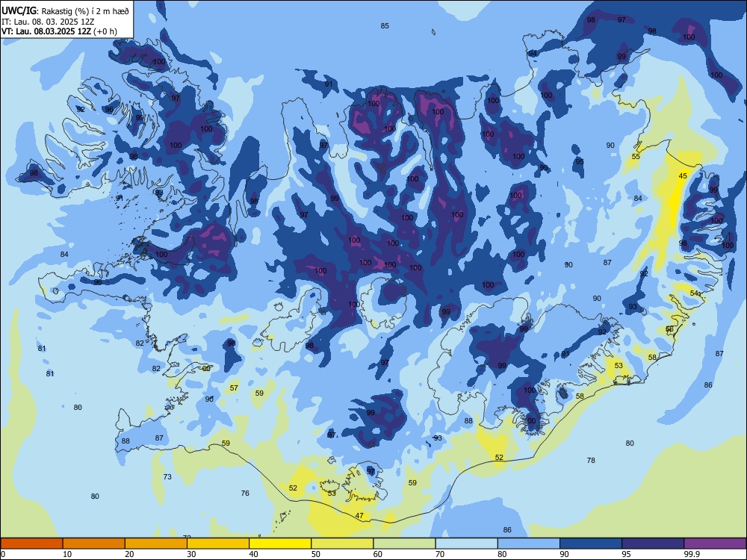Click the orange 10–20 legend swatch
Image resolution: width=747 pixels, height=560 pixels.
pos(94,544)
